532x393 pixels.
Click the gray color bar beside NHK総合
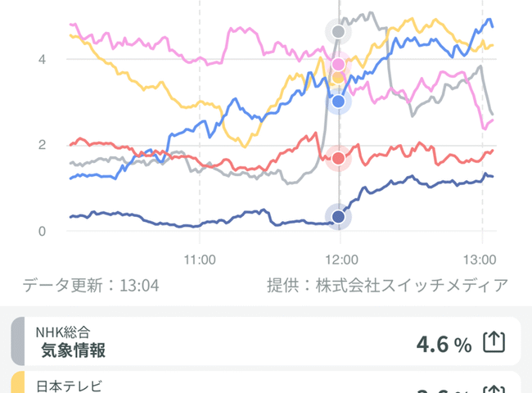click(18, 341)
